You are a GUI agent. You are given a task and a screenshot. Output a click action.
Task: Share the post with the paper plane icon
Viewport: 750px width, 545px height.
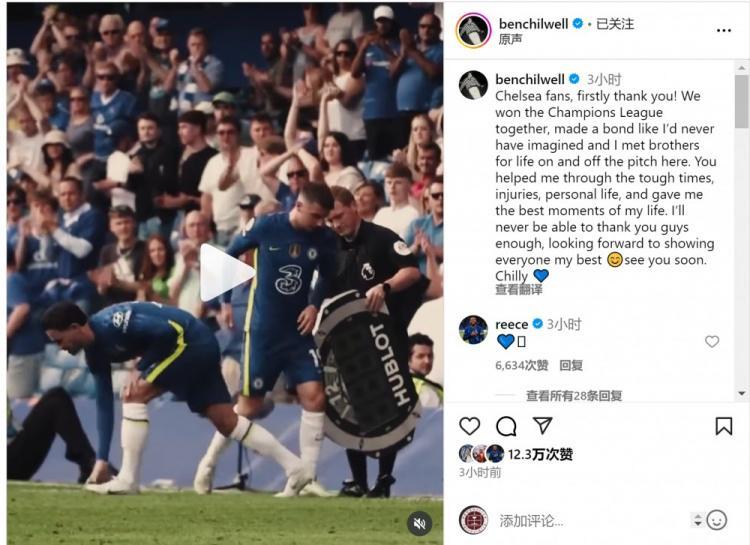pyautogui.click(x=543, y=425)
